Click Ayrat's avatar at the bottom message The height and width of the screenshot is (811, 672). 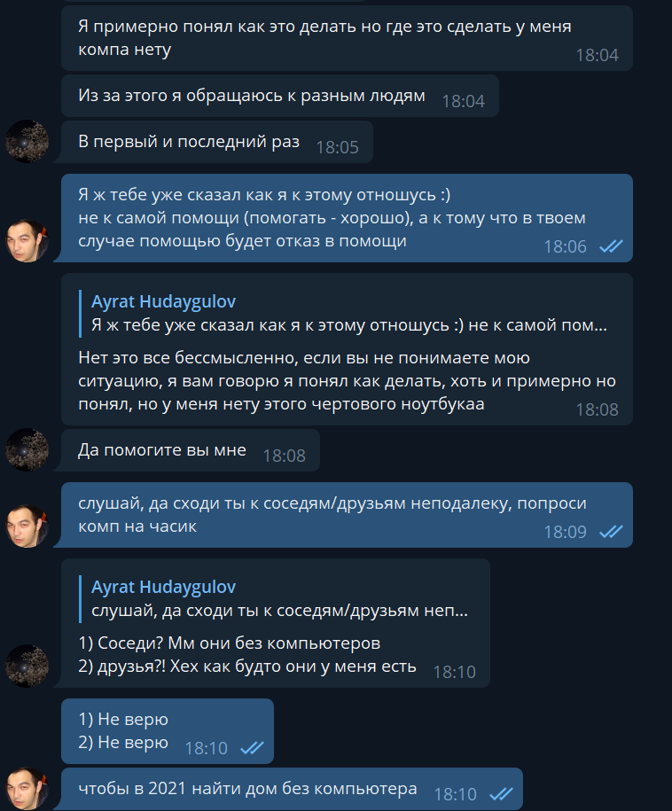[x=27, y=788]
